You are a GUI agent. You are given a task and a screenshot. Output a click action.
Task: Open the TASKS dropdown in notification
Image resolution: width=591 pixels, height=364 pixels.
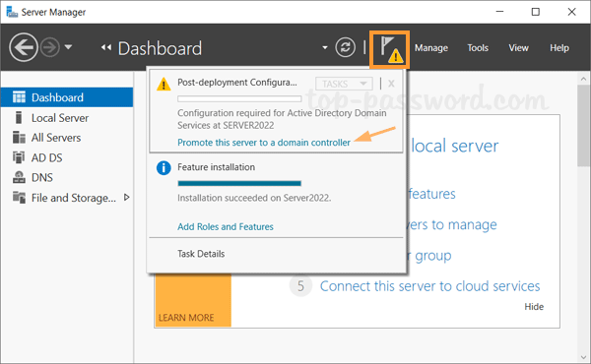pyautogui.click(x=344, y=84)
